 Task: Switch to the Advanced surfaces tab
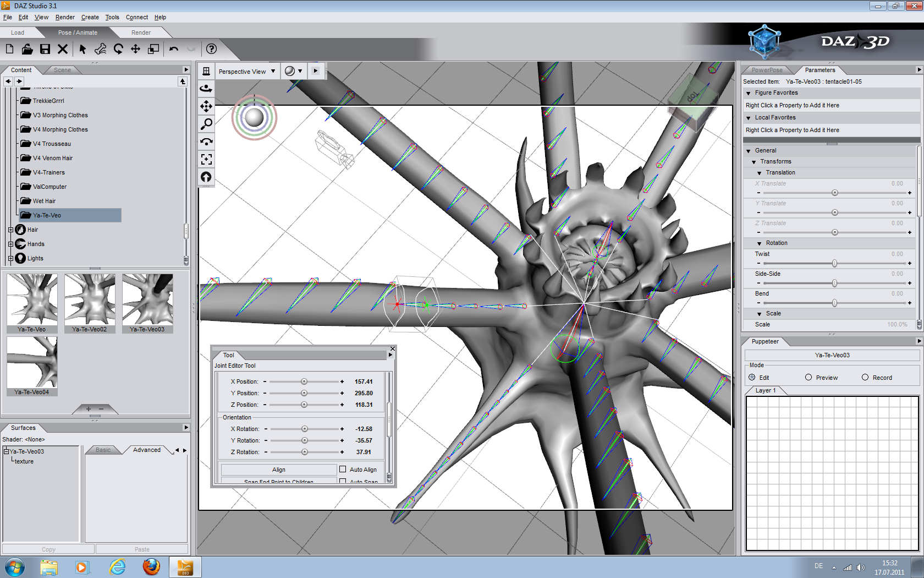[147, 450]
